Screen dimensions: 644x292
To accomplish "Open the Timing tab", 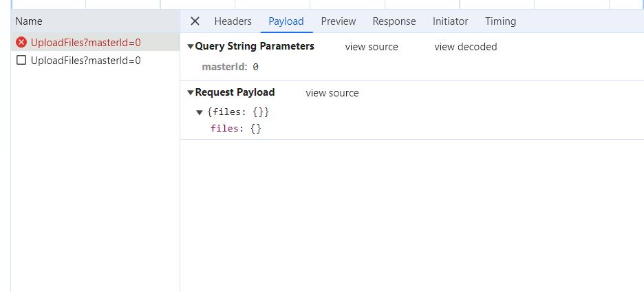I will [x=500, y=21].
